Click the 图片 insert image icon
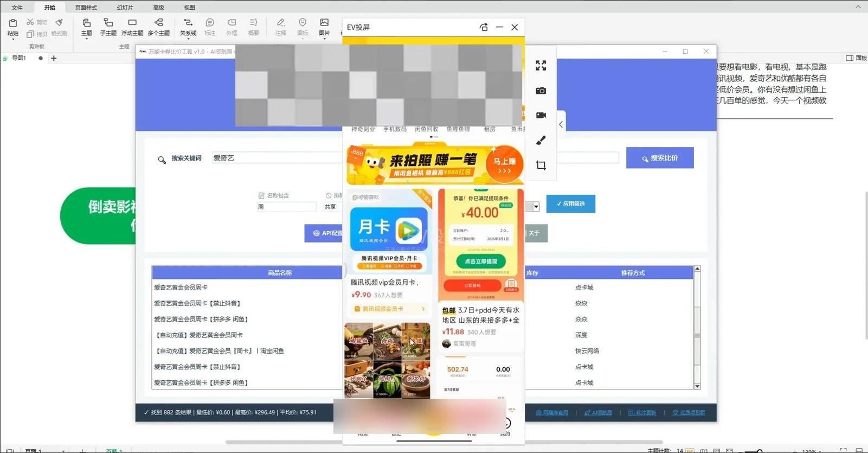This screenshot has width=868, height=453. (x=324, y=23)
